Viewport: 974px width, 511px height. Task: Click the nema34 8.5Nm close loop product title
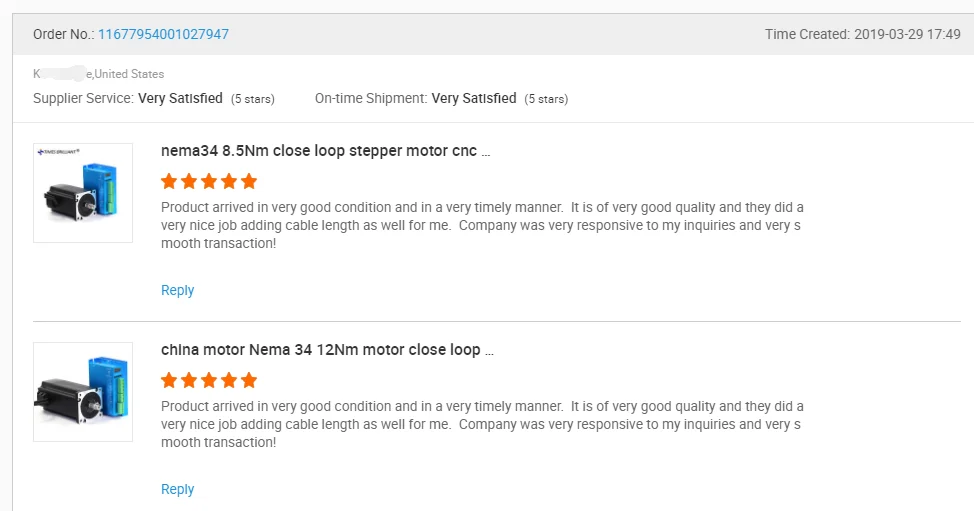325,151
